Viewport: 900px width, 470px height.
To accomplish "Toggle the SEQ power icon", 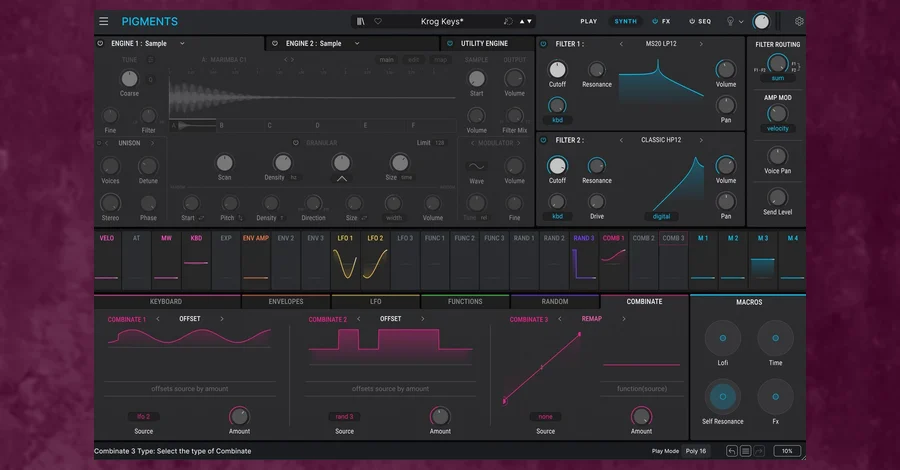I will point(692,21).
